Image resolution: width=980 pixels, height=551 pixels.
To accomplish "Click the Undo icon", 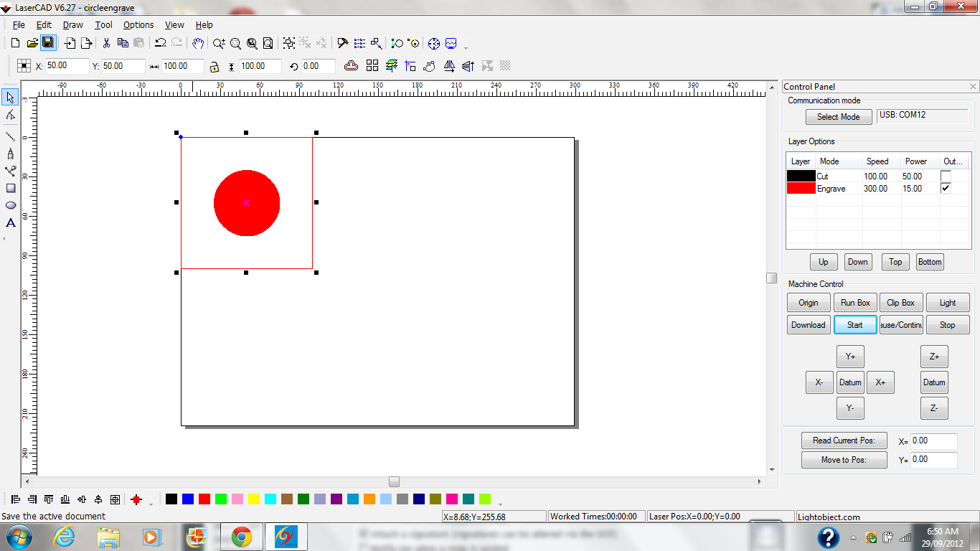I will coord(161,43).
